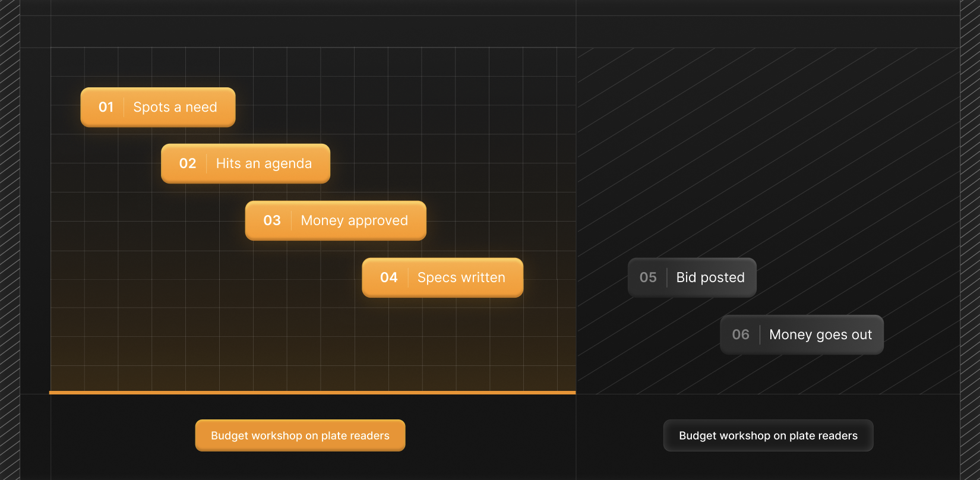This screenshot has height=480, width=980.
Task: Select the gray 05 Bid posted step
Action: pos(692,277)
